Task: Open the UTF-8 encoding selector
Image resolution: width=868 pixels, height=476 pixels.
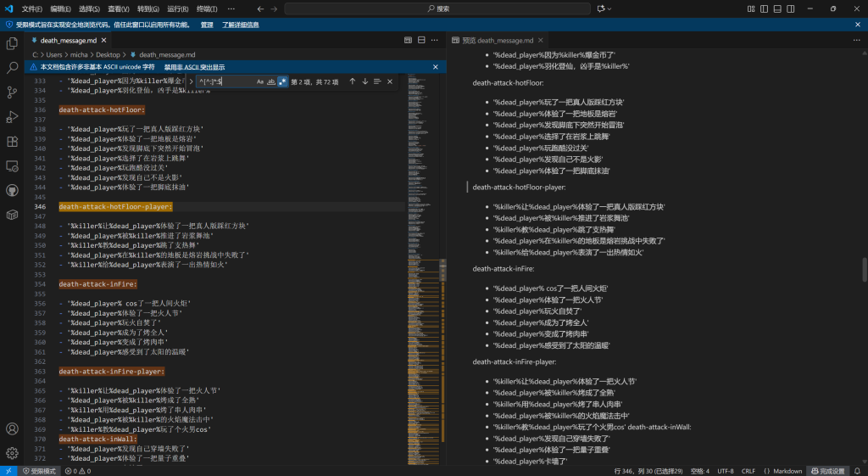Action: tap(726, 470)
